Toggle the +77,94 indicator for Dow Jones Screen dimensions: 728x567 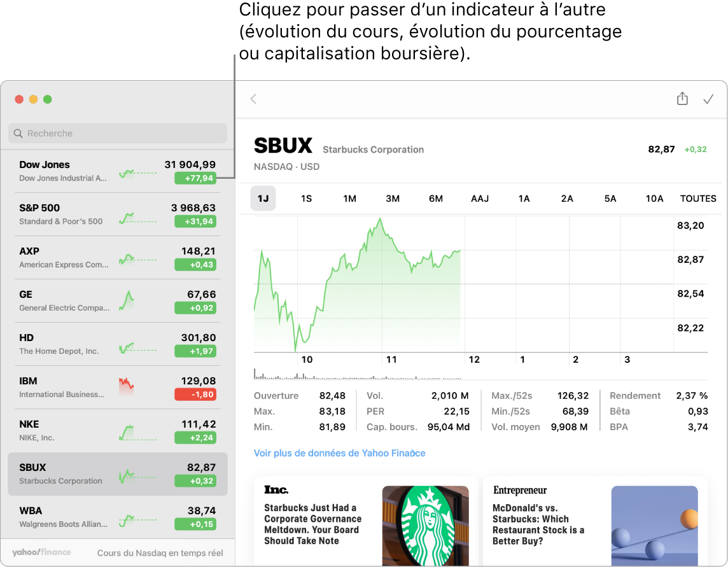(195, 178)
